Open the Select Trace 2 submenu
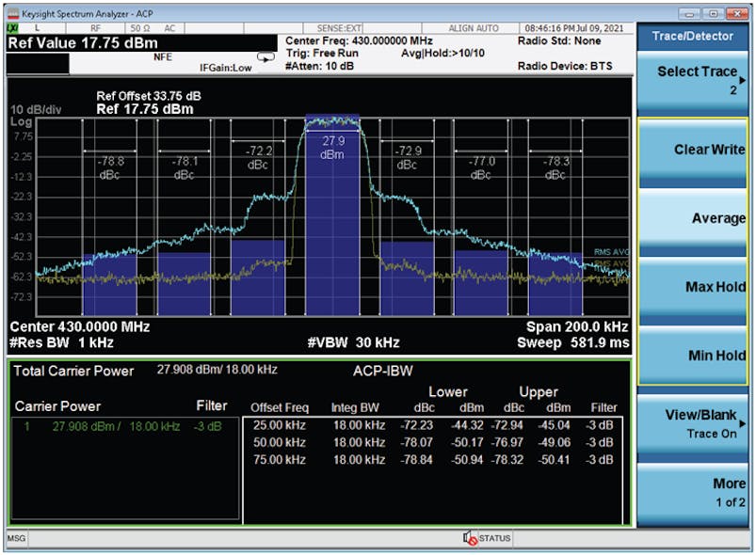756x555 pixels. (x=697, y=80)
